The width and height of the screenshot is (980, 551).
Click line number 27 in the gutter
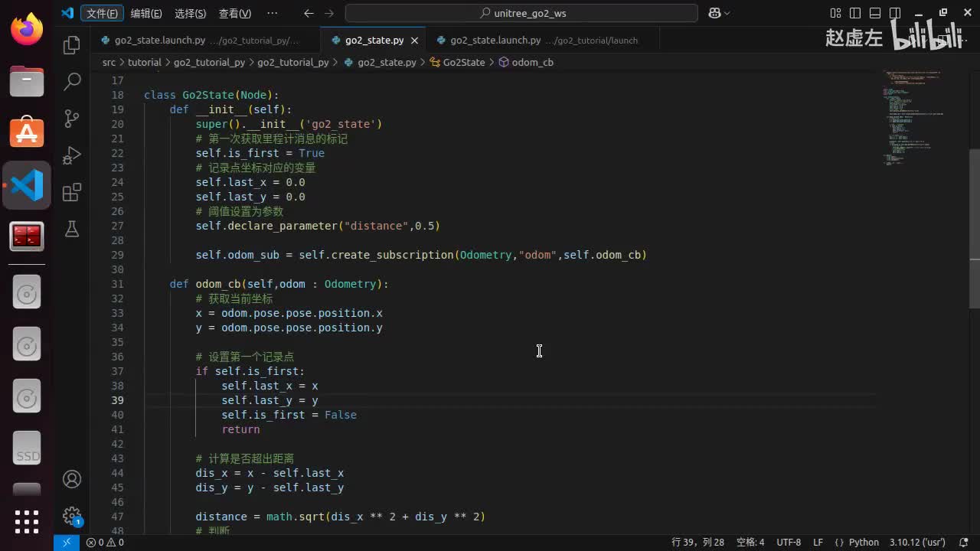pos(117,226)
